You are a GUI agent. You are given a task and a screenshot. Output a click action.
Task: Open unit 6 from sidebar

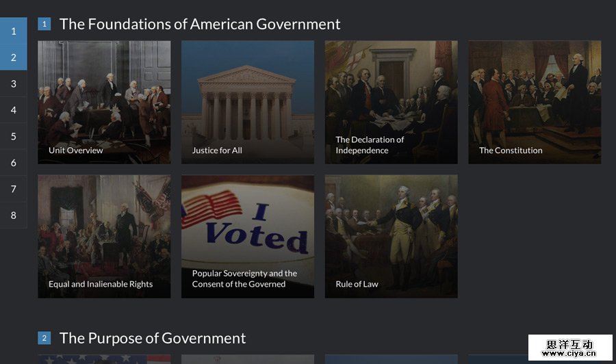point(14,163)
